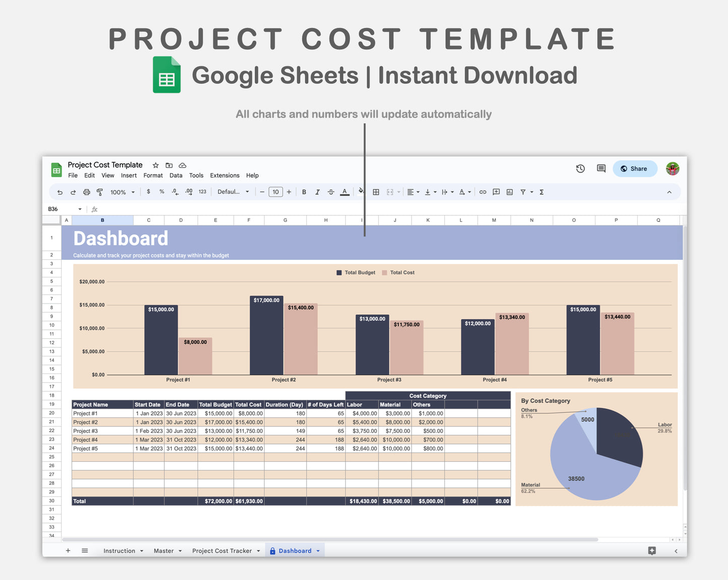Expand the font style Default dropdown

tap(233, 192)
